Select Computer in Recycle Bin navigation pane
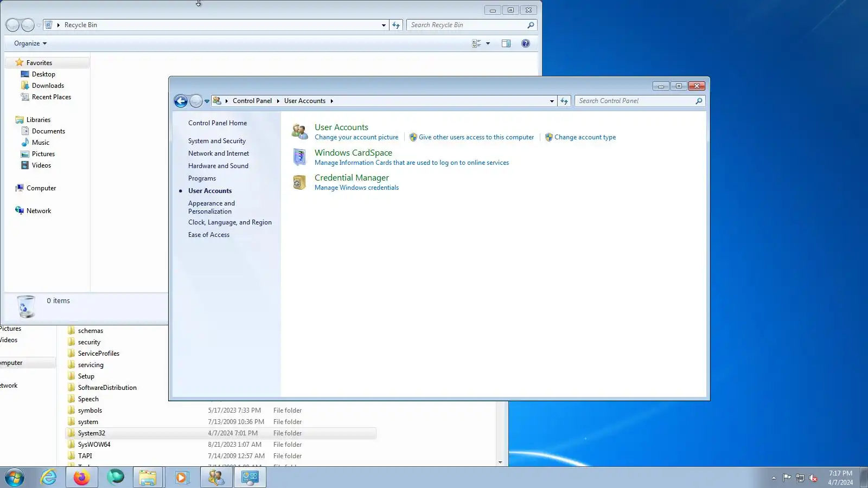 (x=41, y=188)
